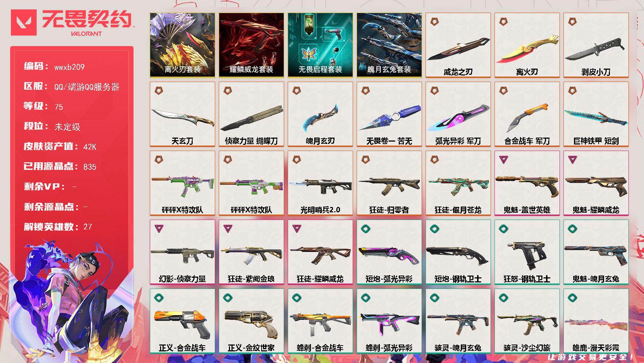
Task: Select the 光明哨兵2.0 rifle card
Action: (x=320, y=183)
